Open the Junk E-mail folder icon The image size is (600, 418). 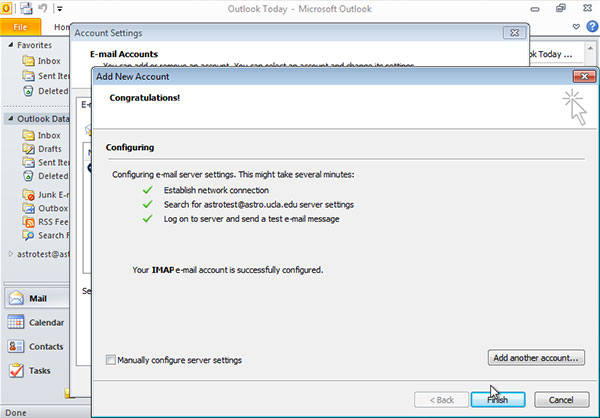pyautogui.click(x=28, y=195)
